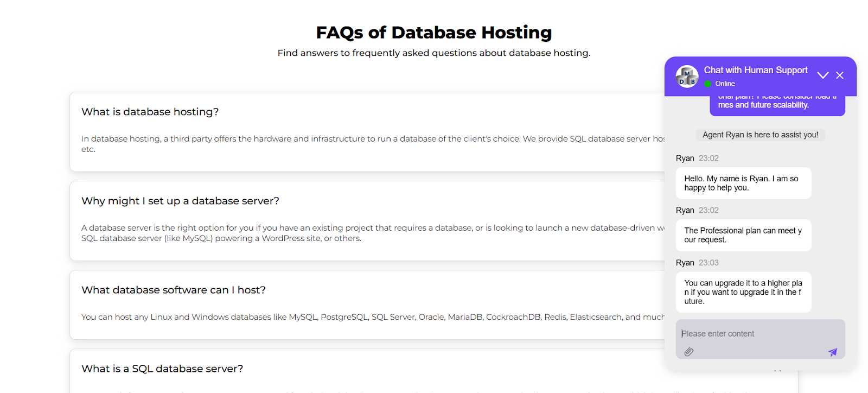Minimize the chat with the chevron
868x393 pixels.
coord(823,75)
